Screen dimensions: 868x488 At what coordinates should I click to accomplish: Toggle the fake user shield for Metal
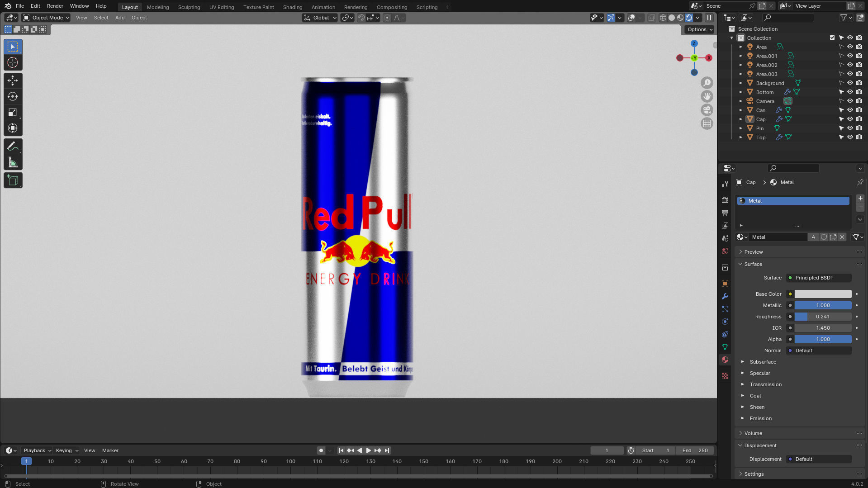(x=824, y=237)
